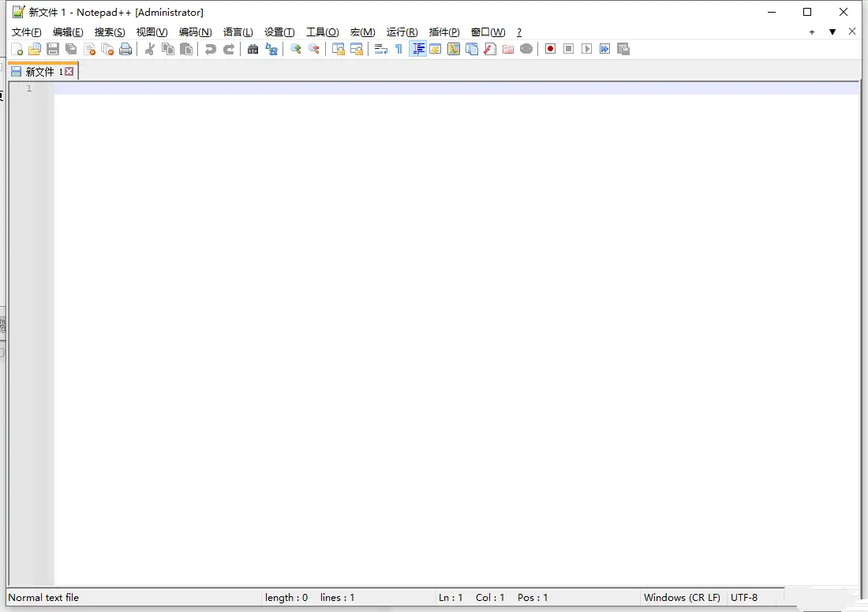Image resolution: width=868 pixels, height=612 pixels.
Task: Click the Print toolbar icon
Action: coord(125,49)
